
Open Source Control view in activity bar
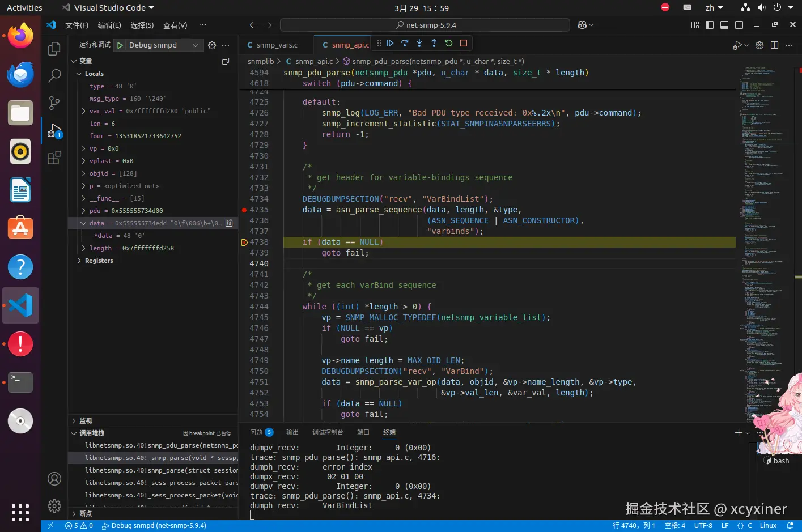pos(54,103)
